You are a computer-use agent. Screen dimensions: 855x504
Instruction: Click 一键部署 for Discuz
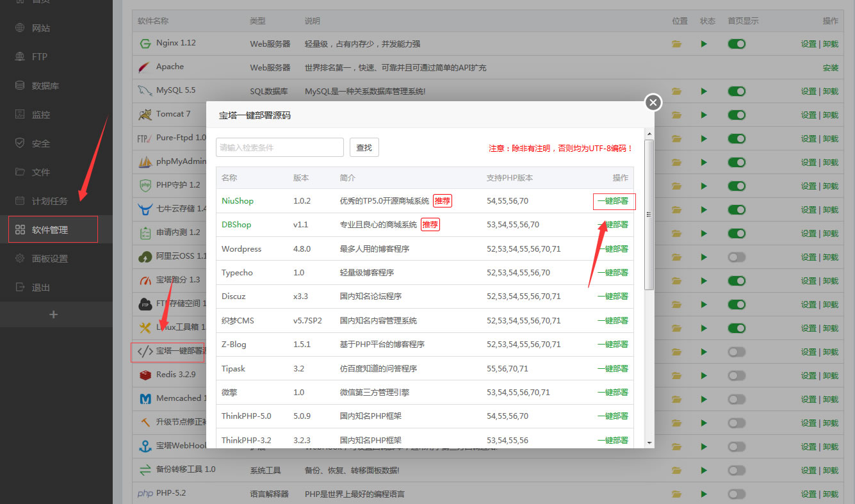[613, 297]
